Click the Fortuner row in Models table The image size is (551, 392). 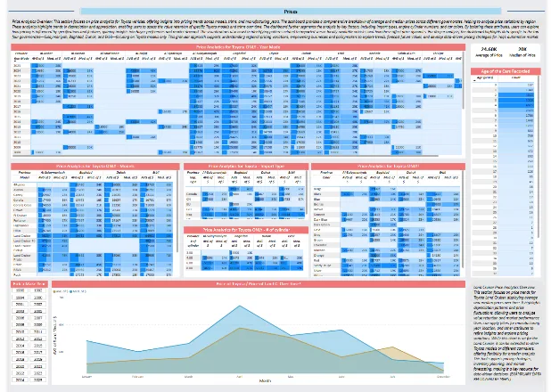[x=93, y=220]
